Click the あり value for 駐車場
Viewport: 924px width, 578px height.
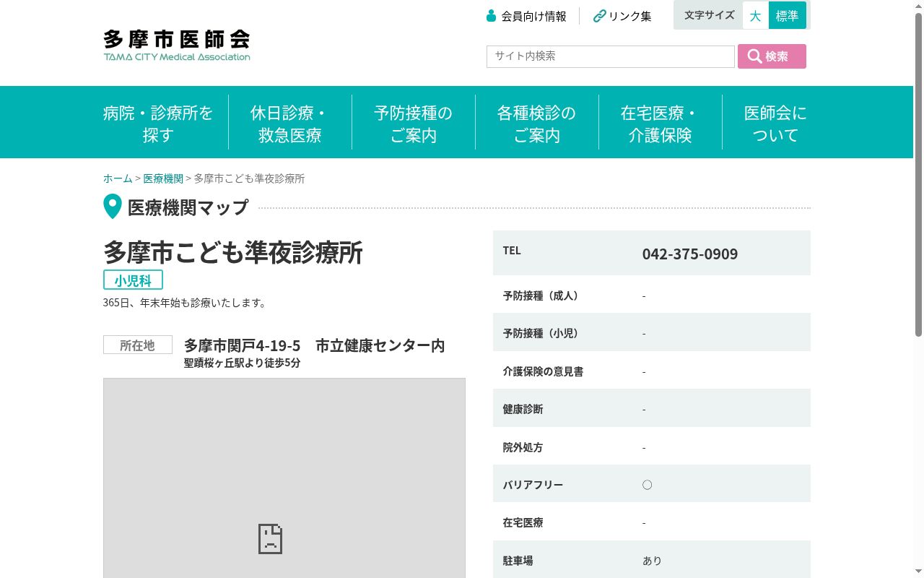(652, 561)
